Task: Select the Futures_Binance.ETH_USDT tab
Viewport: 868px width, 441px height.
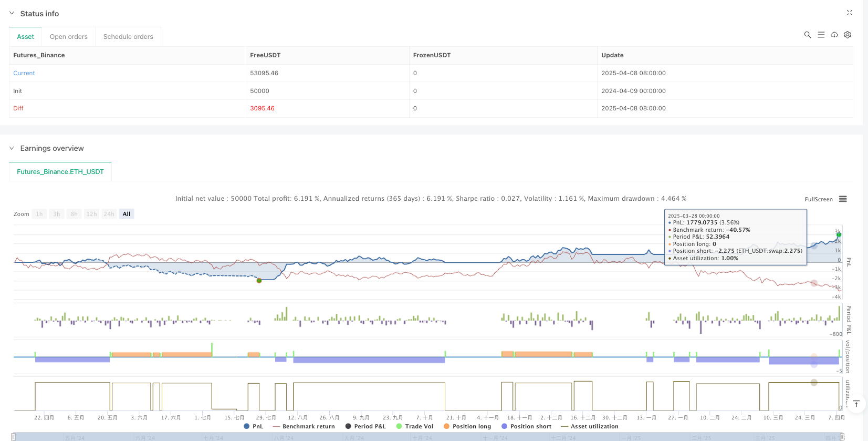Action: pyautogui.click(x=60, y=172)
